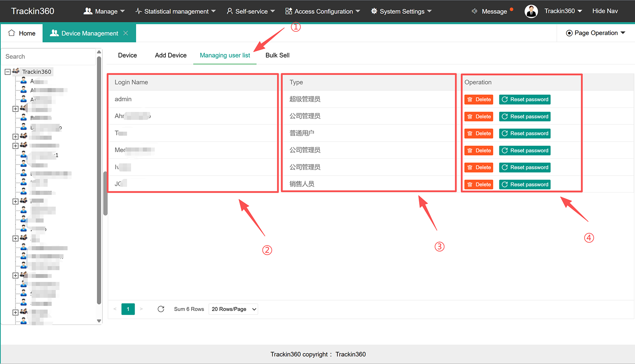Select the Device sub-tab
The width and height of the screenshot is (635, 364).
[x=127, y=55]
